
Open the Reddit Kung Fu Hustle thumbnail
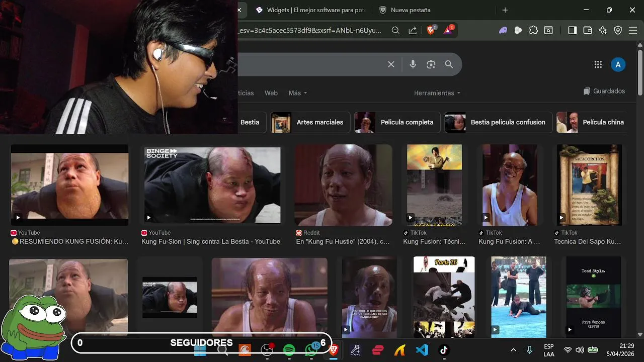click(343, 185)
